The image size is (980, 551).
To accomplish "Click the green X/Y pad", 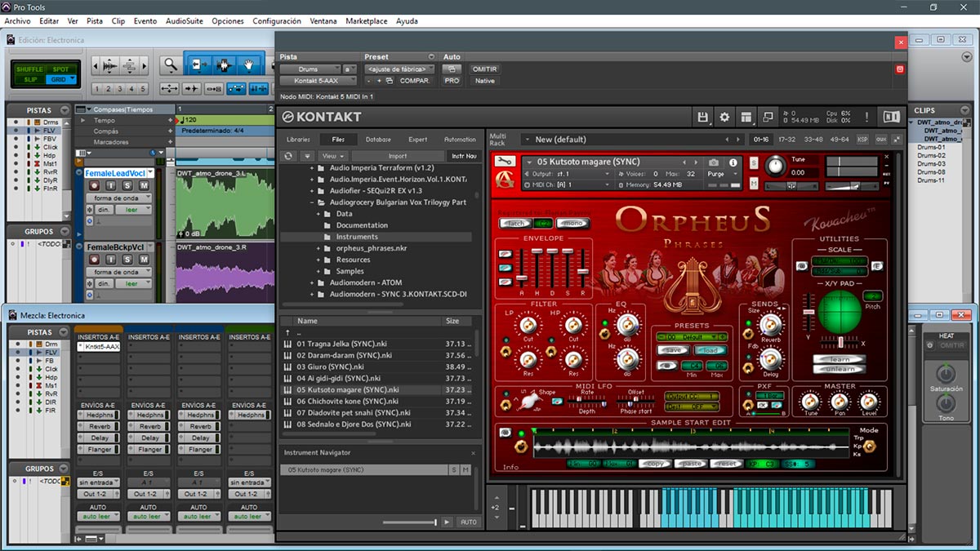I will click(x=840, y=311).
